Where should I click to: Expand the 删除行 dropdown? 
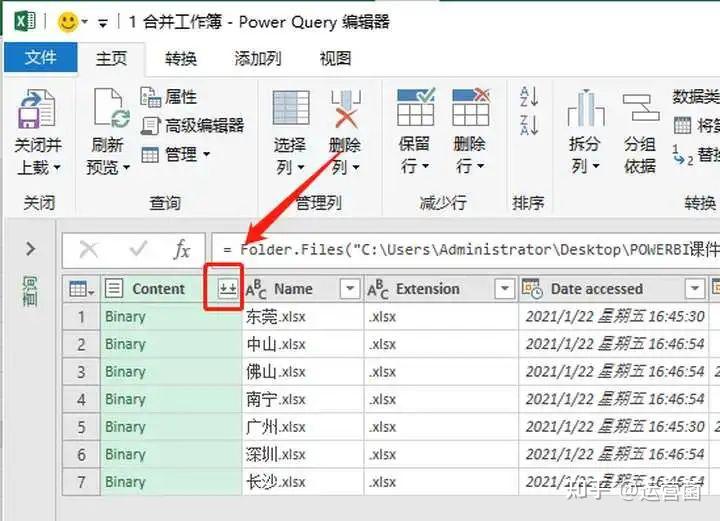481,166
